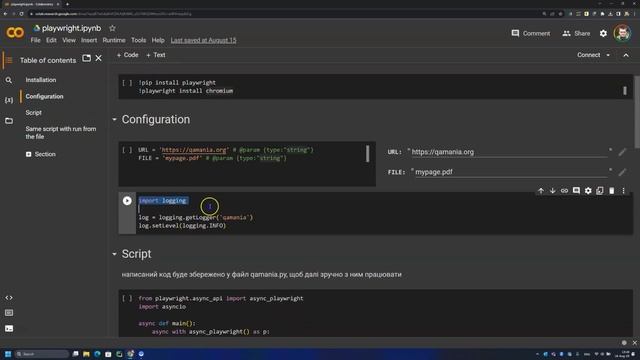Open the Colab home logo

(x=15, y=32)
